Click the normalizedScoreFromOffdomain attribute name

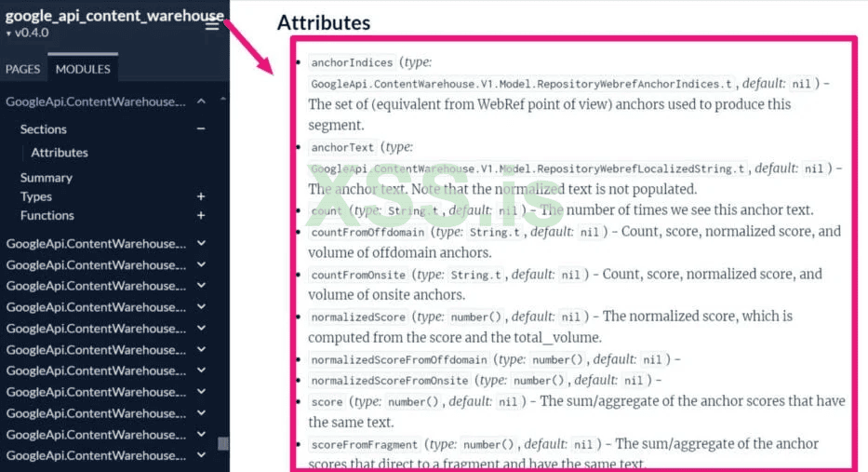pos(398,360)
